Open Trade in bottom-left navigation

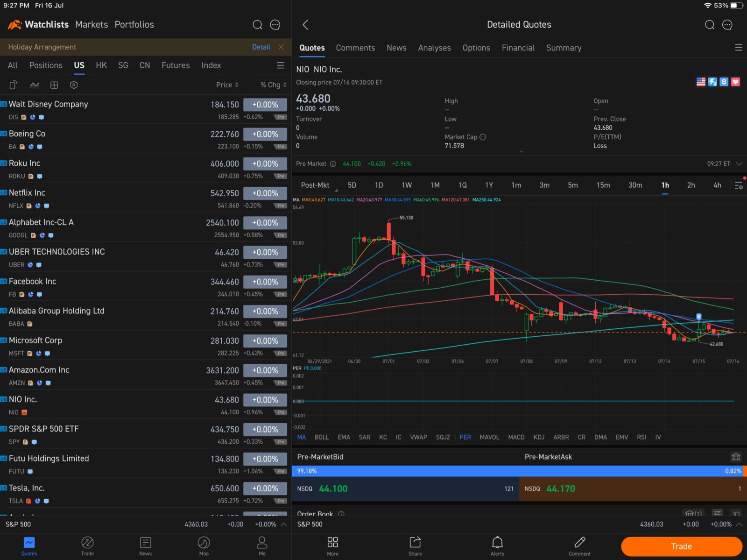tap(87, 546)
